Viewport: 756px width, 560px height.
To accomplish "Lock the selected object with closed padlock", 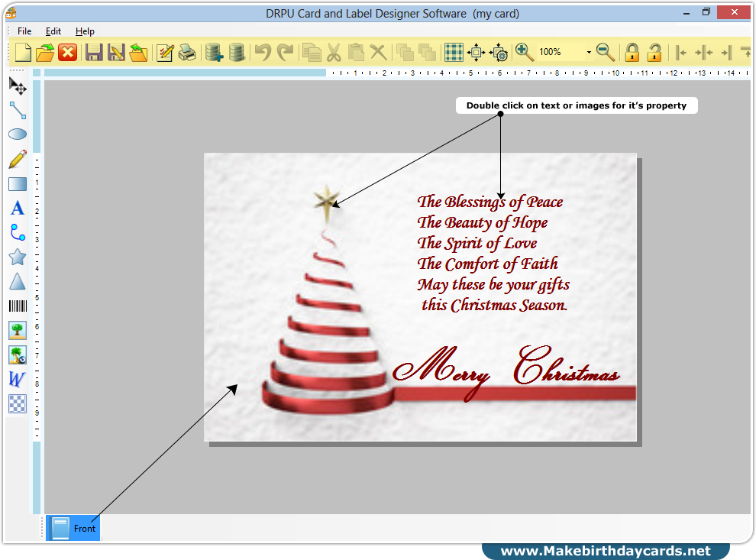I will click(x=632, y=52).
